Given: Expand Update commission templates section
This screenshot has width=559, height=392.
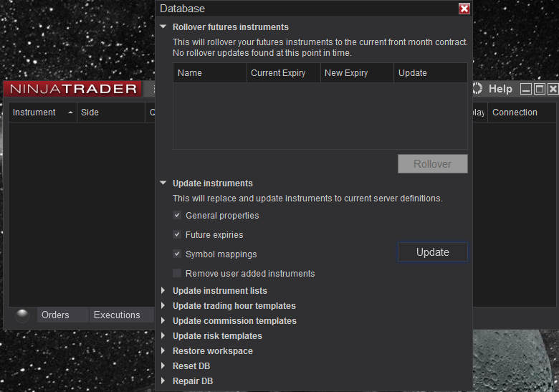Looking at the screenshot, I should (x=163, y=320).
